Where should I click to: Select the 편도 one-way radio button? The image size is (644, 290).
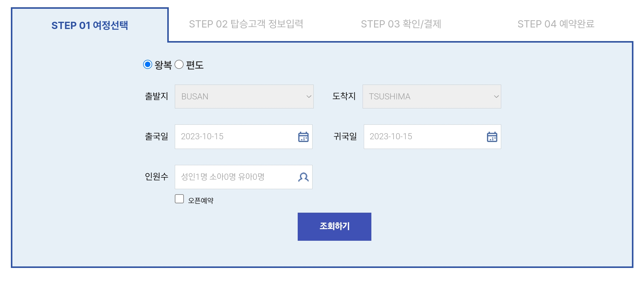point(179,64)
